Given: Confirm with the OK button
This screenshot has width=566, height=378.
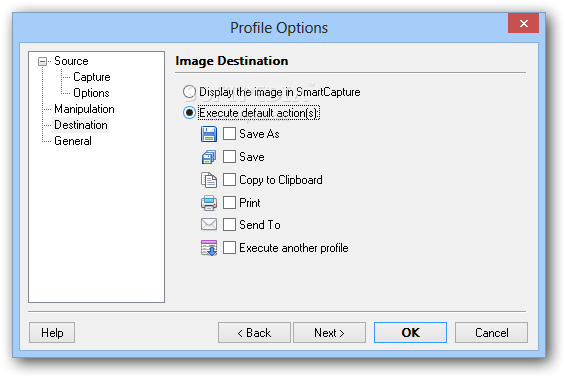Looking at the screenshot, I should (x=410, y=333).
